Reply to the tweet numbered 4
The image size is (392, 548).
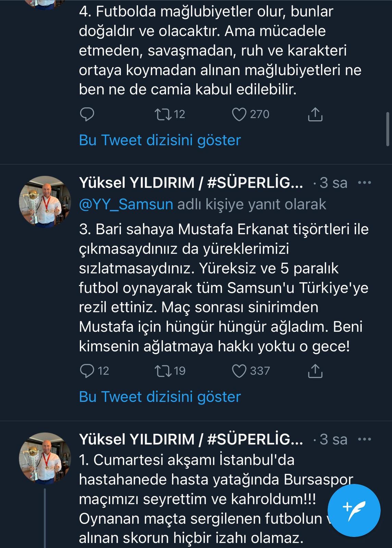tap(87, 114)
